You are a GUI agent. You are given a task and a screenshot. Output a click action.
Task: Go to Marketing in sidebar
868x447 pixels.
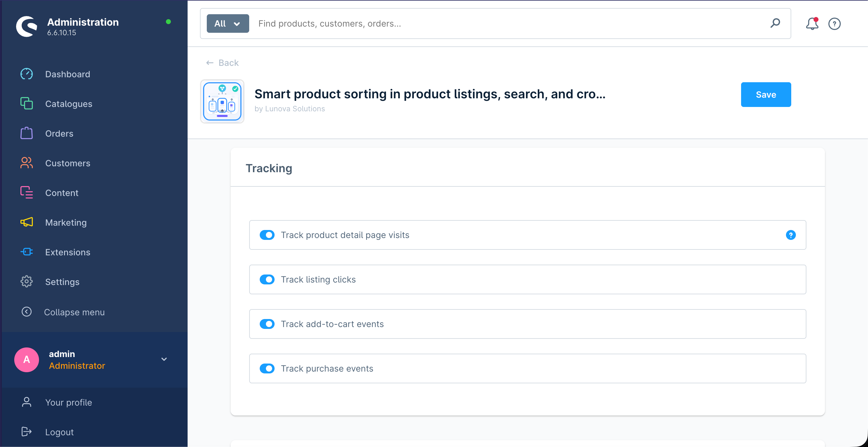click(66, 223)
